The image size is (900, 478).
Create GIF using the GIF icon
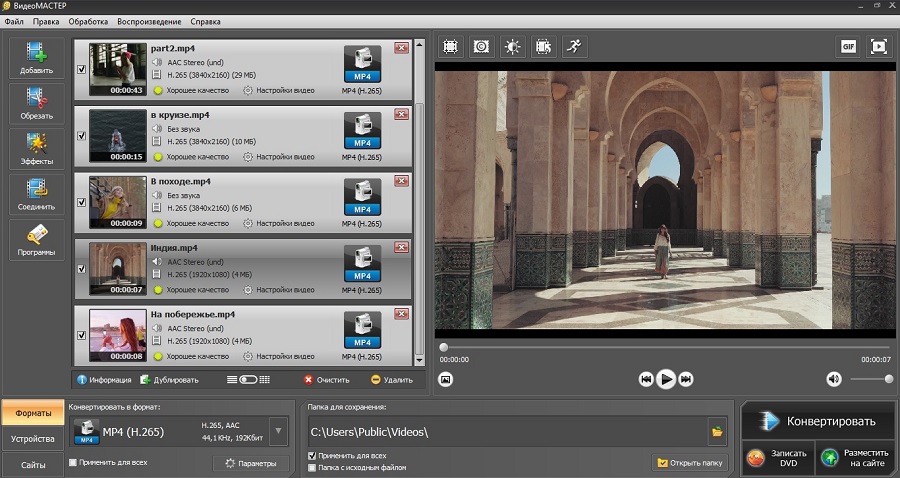tap(848, 46)
